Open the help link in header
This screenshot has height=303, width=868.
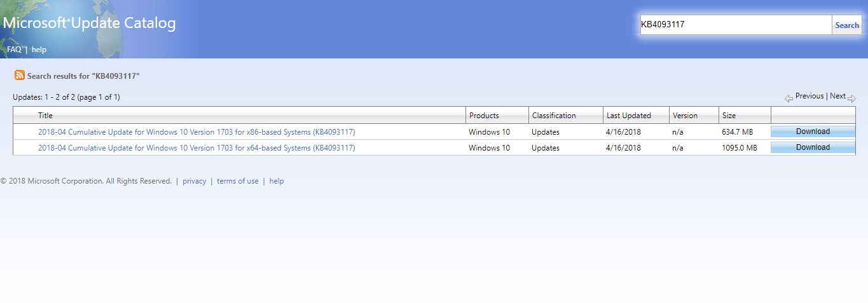(39, 49)
